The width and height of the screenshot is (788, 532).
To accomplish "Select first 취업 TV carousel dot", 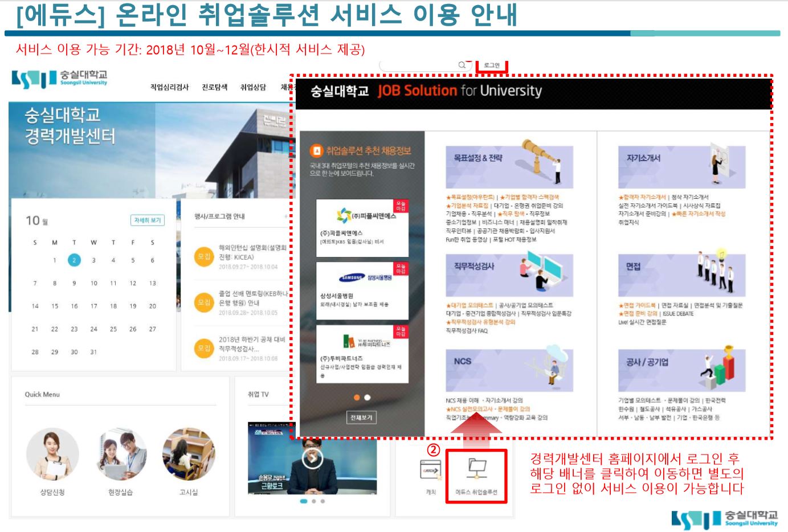I will click(304, 501).
